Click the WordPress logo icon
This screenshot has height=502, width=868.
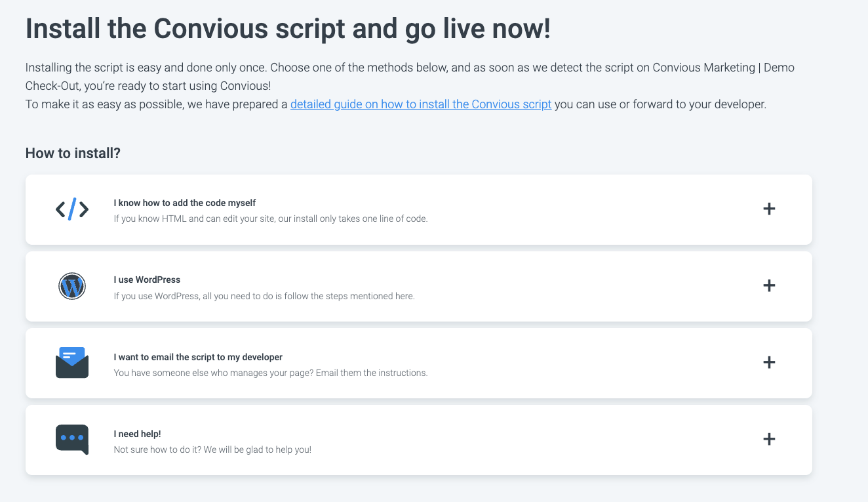point(72,286)
